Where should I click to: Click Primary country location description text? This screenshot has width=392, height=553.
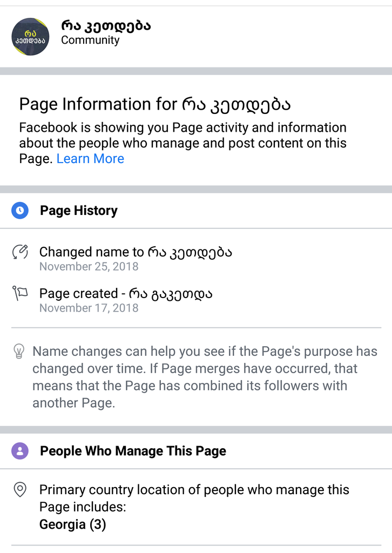coord(194,498)
